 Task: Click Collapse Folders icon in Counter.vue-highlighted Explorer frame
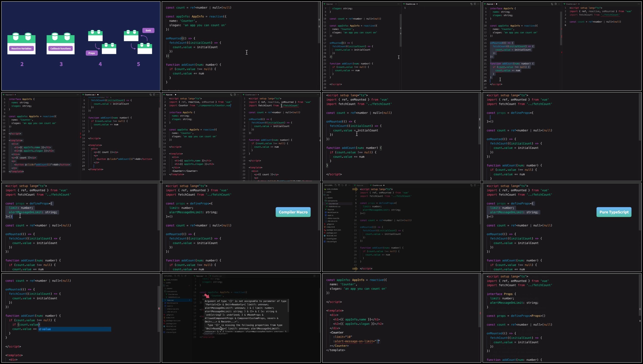click(346, 185)
